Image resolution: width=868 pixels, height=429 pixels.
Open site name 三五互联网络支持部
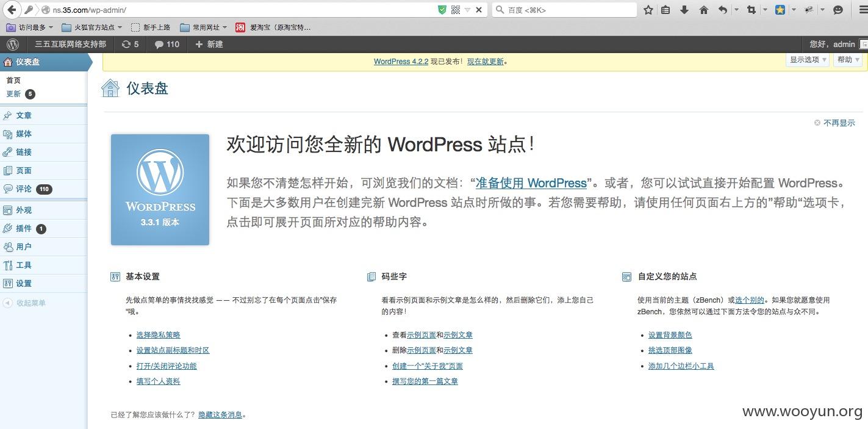point(70,44)
